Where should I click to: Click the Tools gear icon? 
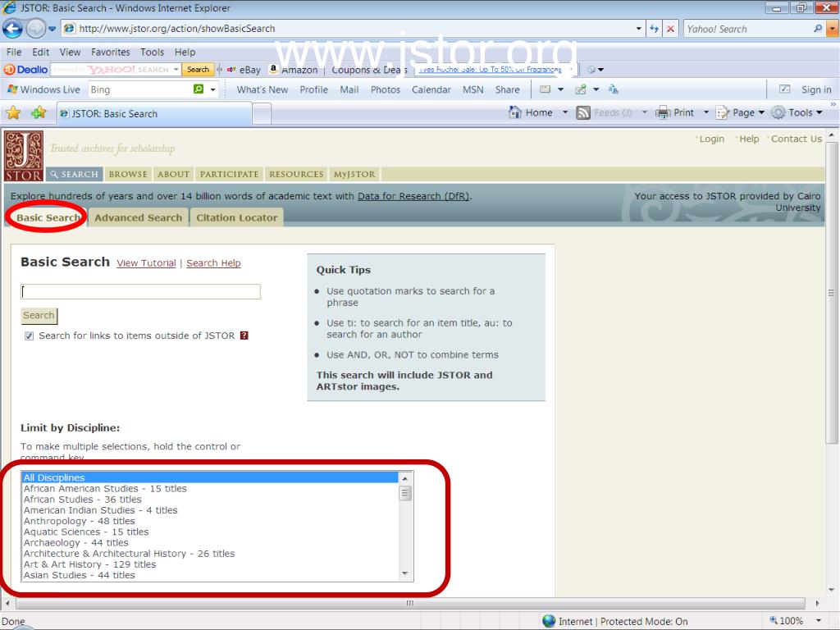pos(778,112)
